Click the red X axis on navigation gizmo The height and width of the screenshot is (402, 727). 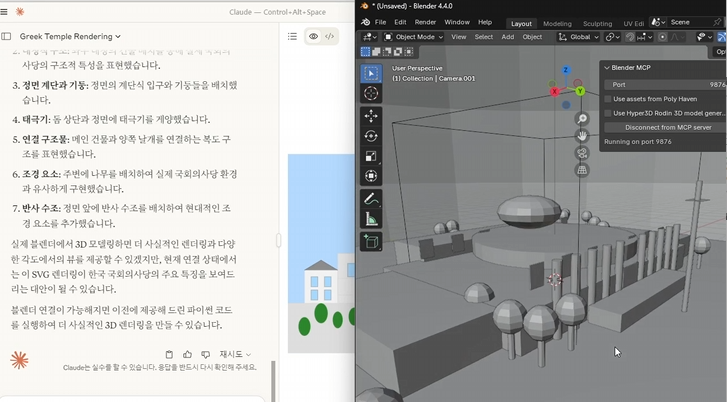pyautogui.click(x=555, y=92)
